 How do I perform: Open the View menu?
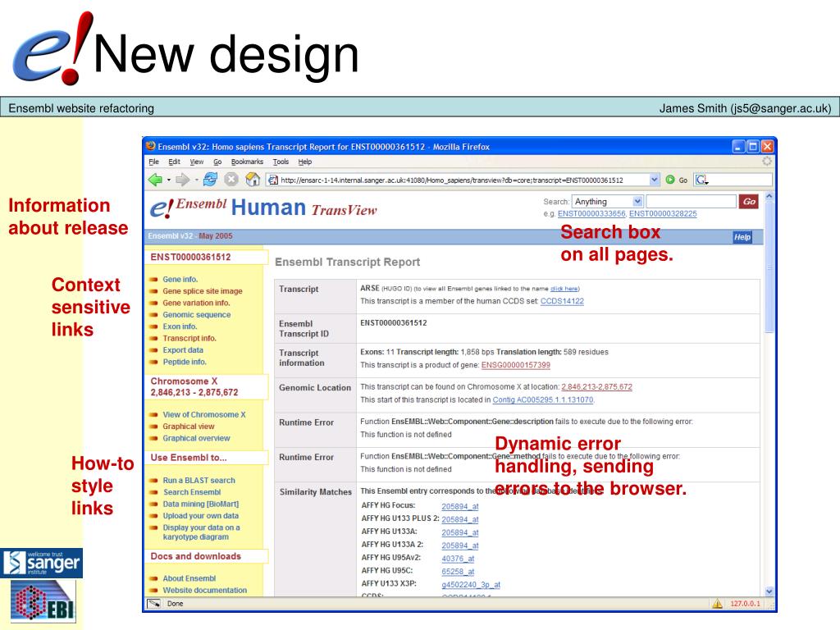click(197, 162)
